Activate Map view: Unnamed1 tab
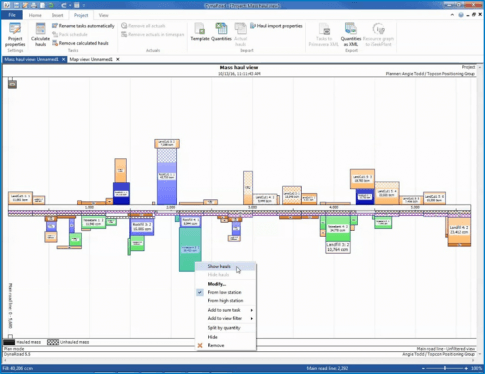485x374 pixels. click(x=91, y=59)
